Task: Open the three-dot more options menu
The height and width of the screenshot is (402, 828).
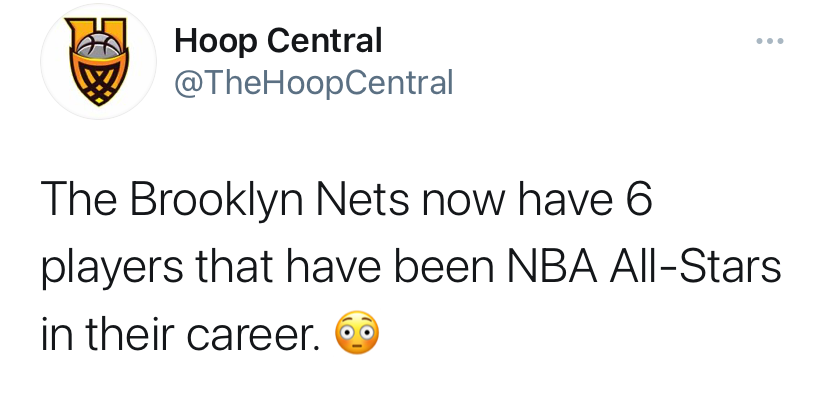Action: [x=771, y=42]
